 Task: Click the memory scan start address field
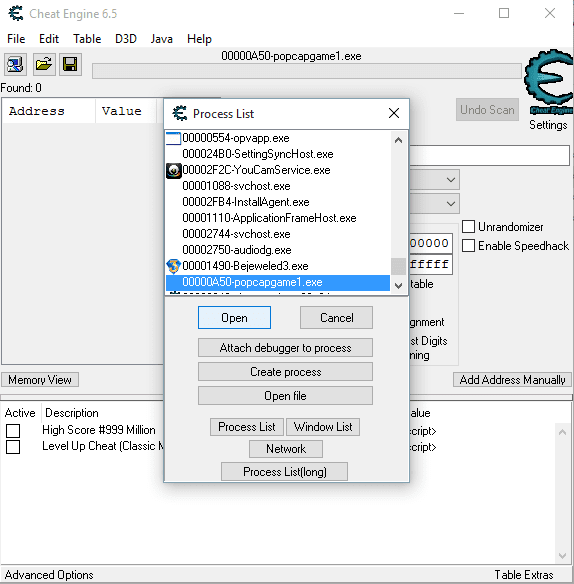point(431,244)
